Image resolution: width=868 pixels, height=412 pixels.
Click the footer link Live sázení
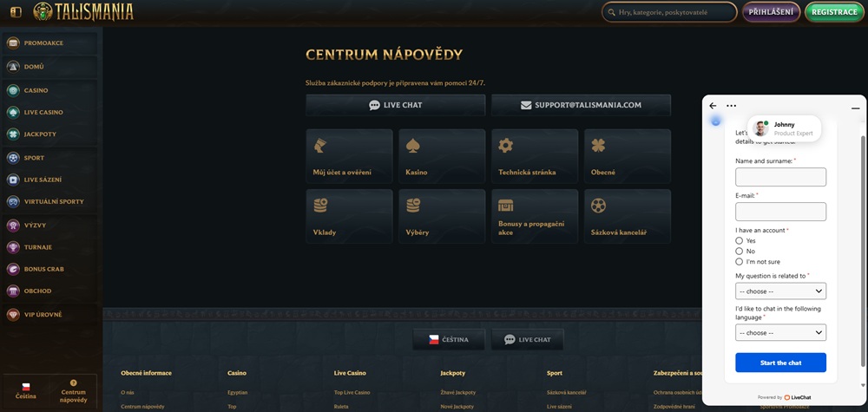[x=560, y=407]
